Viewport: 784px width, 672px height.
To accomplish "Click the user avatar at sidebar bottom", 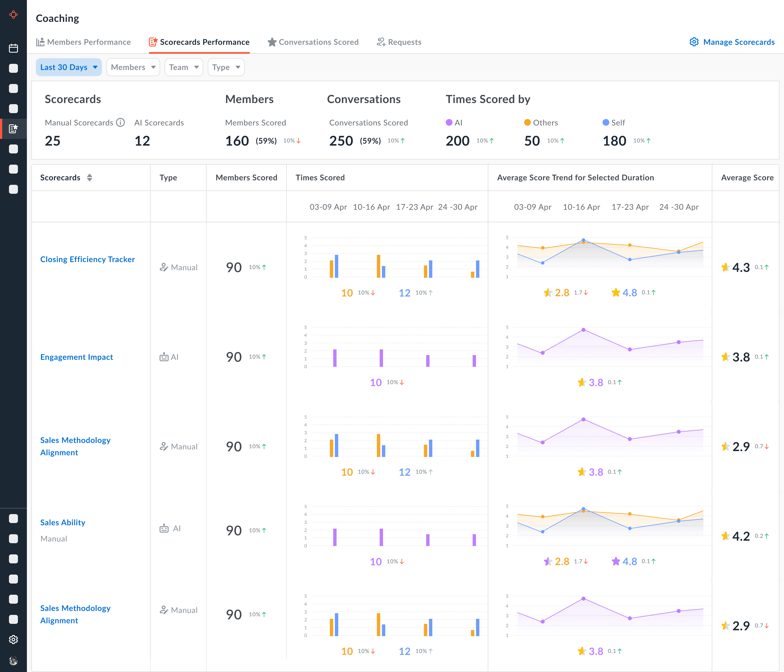I will click(13, 661).
